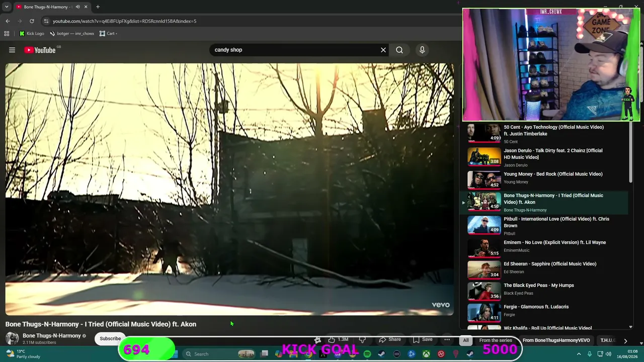This screenshot has width=644, height=362.
Task: Open the Cart bookmark
Action: [108, 34]
